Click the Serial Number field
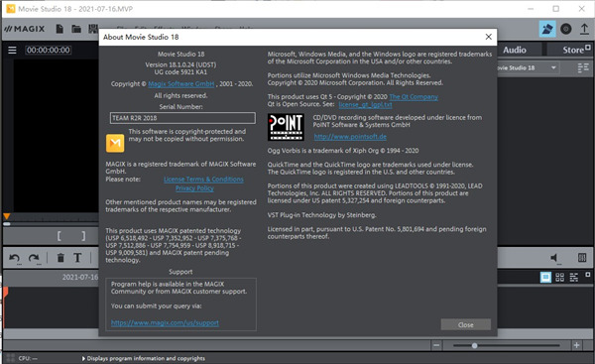Image resolution: width=595 pixels, height=364 pixels. (x=182, y=118)
